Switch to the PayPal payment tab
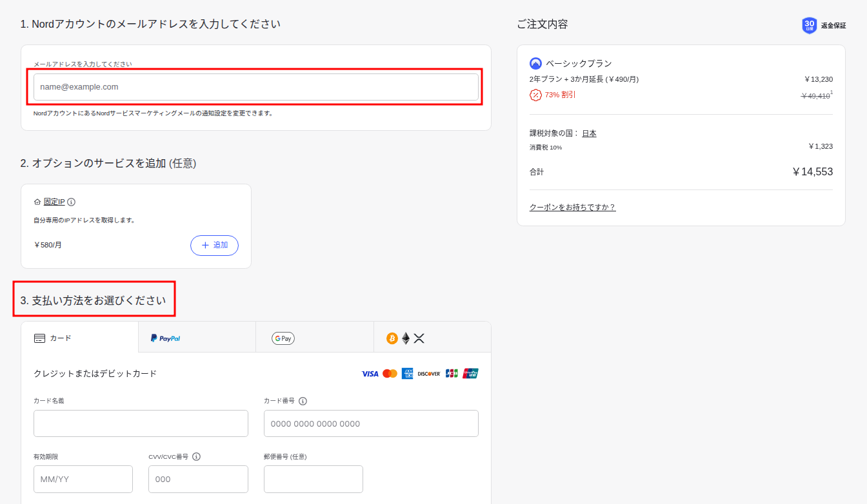867x504 pixels. pyautogui.click(x=197, y=338)
